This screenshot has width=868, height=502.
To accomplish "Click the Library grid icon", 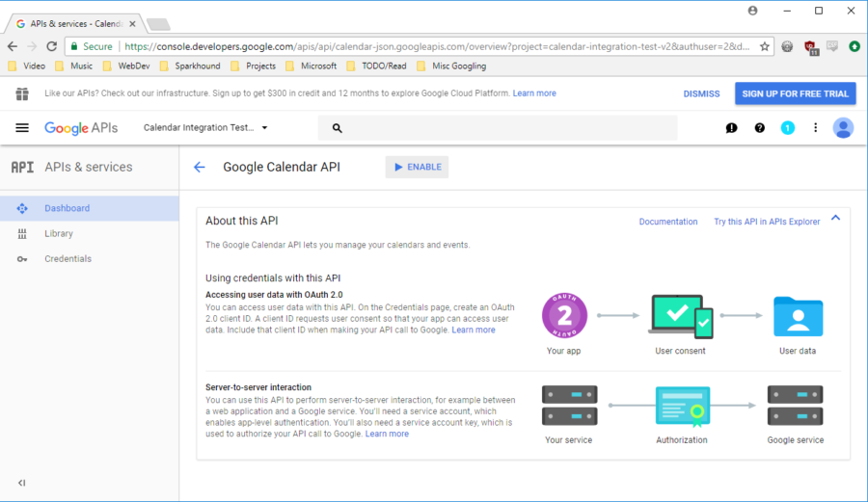I will click(22, 234).
